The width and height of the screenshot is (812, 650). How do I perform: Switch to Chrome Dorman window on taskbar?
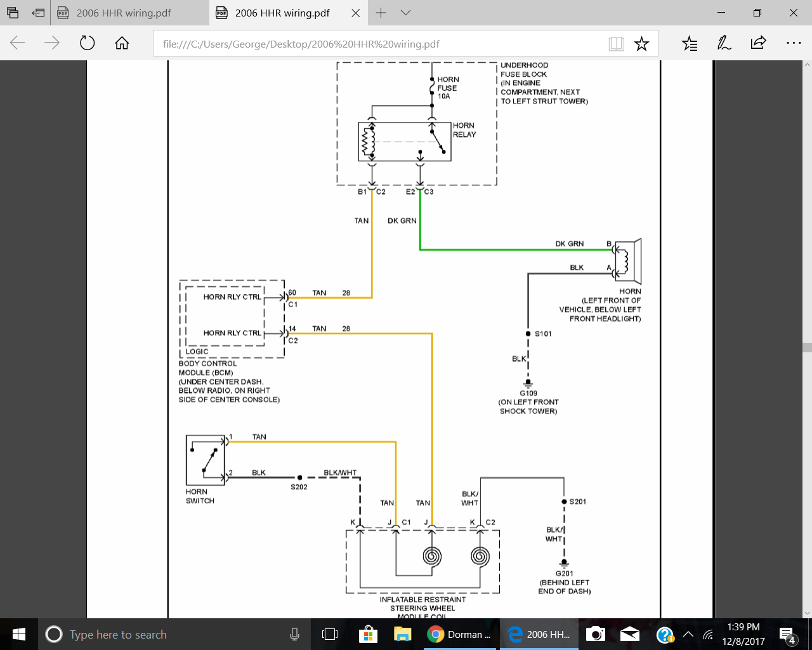461,634
